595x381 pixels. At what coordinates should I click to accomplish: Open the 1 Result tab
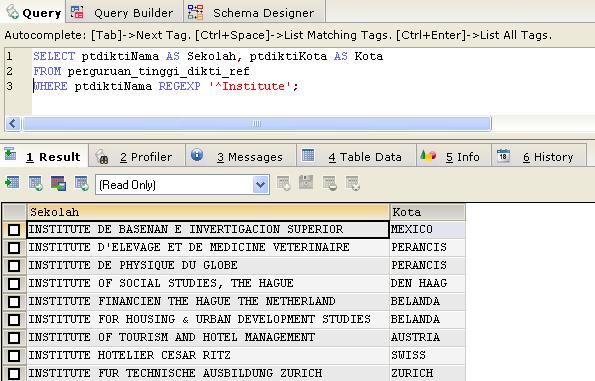44,156
